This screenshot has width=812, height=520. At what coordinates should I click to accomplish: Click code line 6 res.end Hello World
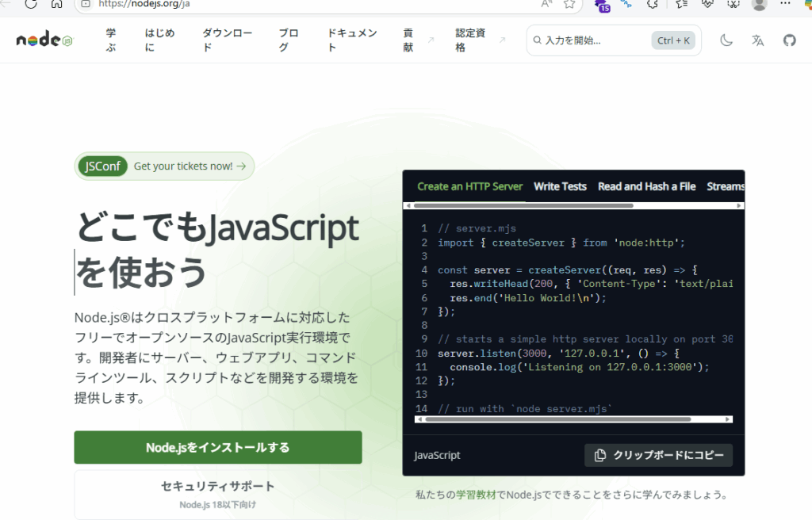tap(527, 298)
